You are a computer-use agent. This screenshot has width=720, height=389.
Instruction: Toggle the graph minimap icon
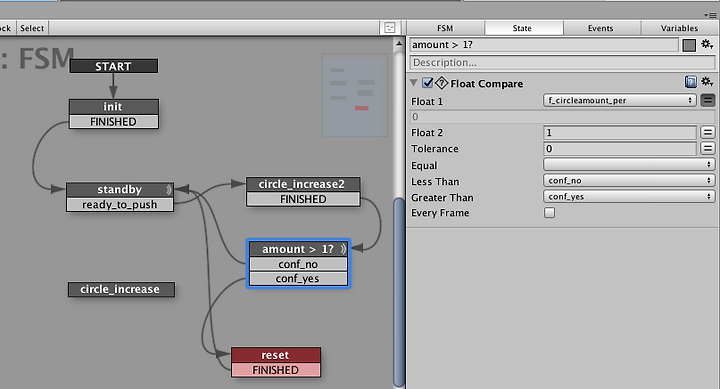389,28
